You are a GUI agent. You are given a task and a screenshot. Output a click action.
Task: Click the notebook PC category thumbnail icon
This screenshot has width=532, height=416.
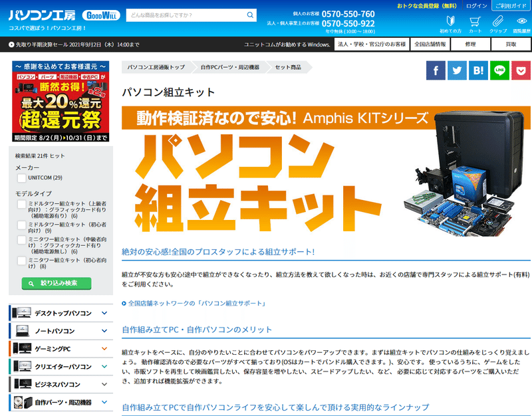pyautogui.click(x=22, y=330)
